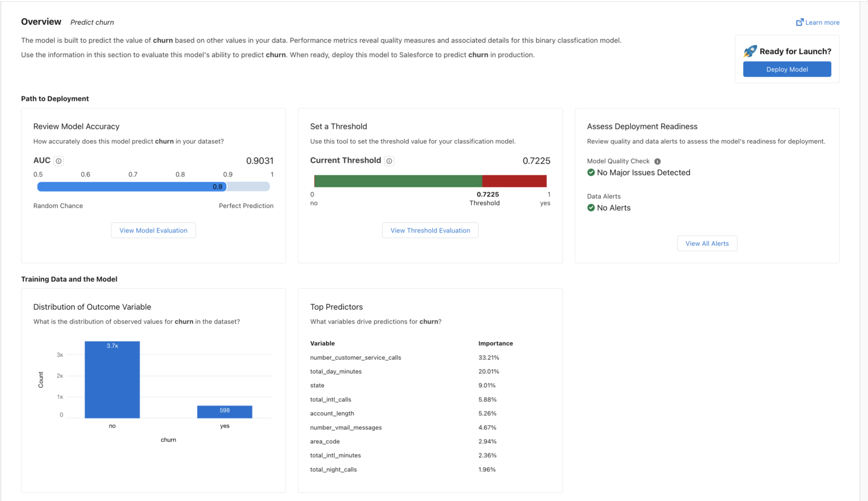Click the View All Alerts button
This screenshot has width=868, height=501.
pyautogui.click(x=707, y=243)
